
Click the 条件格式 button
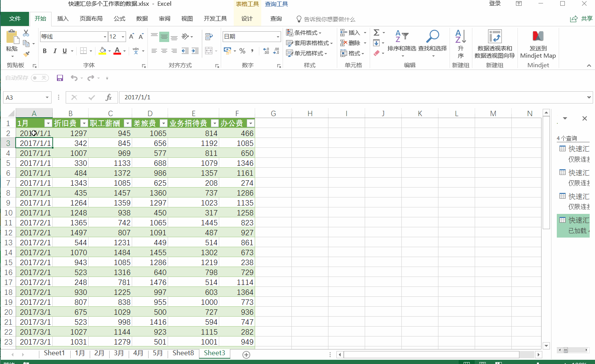click(304, 33)
